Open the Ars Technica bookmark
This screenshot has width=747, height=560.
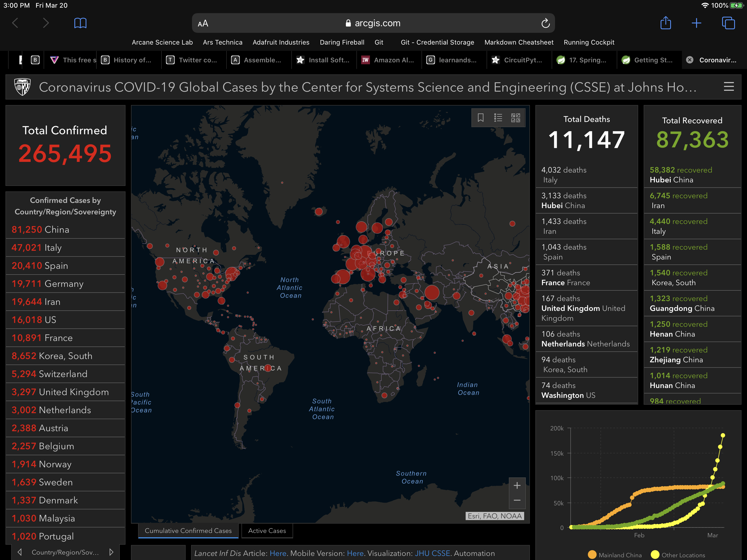pyautogui.click(x=223, y=42)
